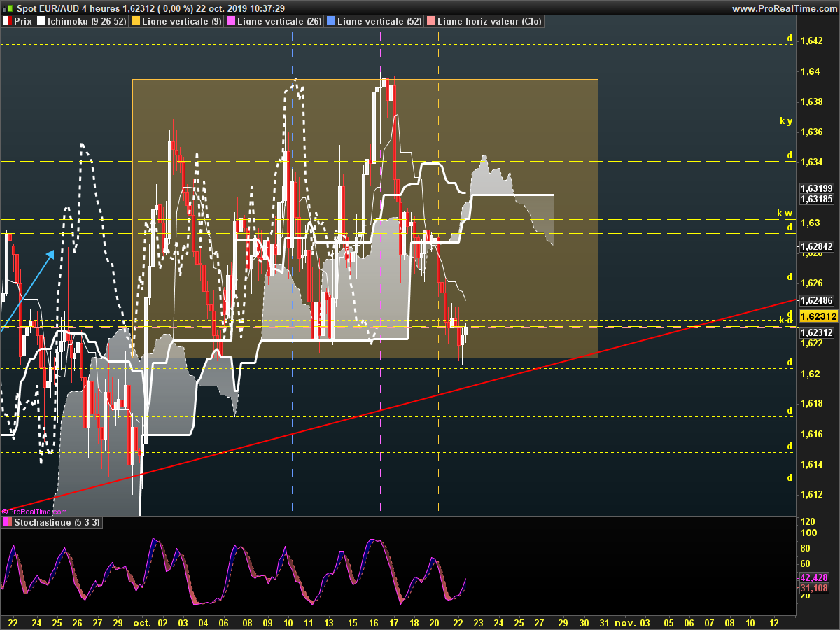The image size is (840, 630).
Task: Click the 'k y' horizontal line label
Action: coord(786,121)
